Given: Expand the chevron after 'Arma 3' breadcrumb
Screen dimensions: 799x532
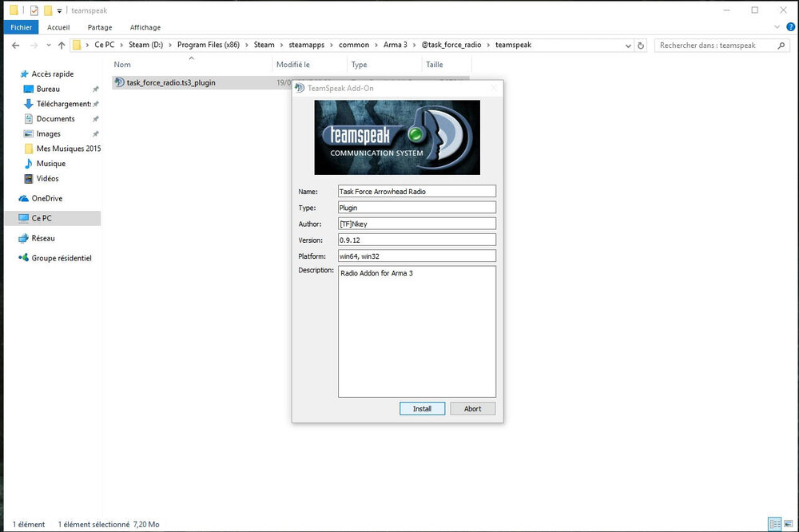Looking at the screenshot, I should (x=414, y=45).
